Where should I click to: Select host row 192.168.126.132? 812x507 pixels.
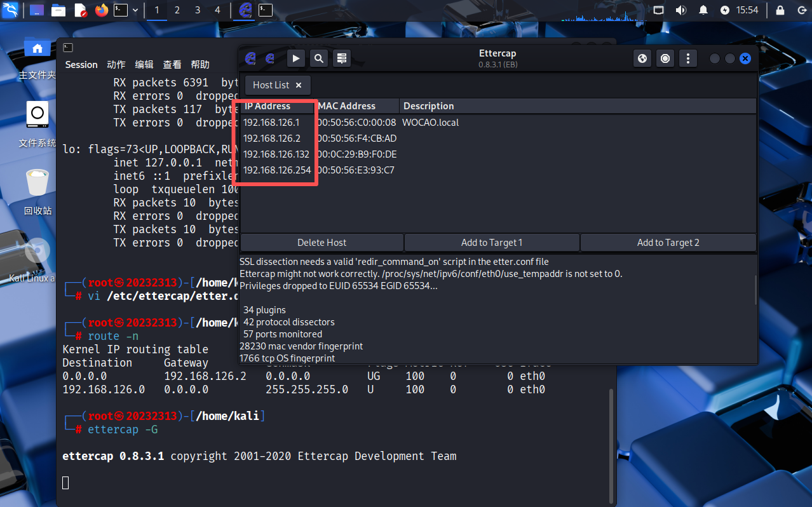point(498,154)
